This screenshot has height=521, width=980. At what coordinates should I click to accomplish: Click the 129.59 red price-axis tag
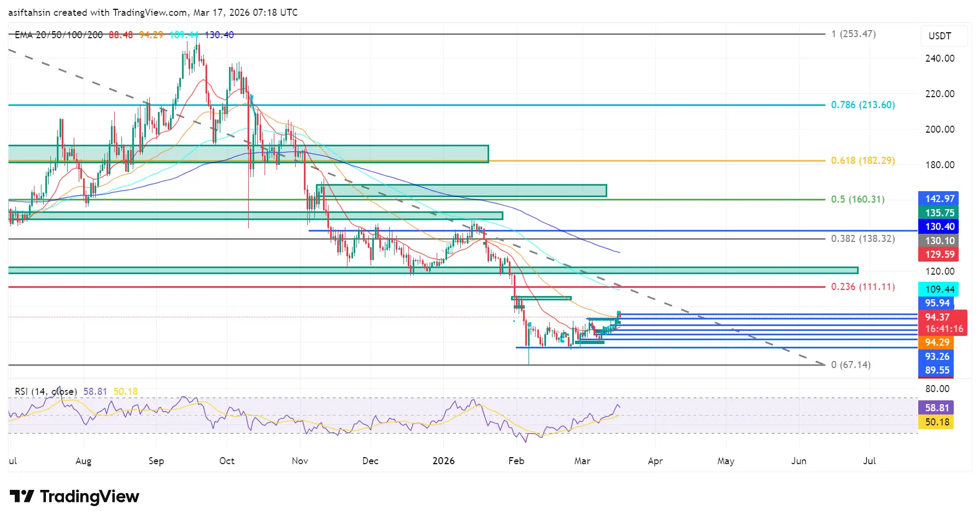click(x=938, y=254)
